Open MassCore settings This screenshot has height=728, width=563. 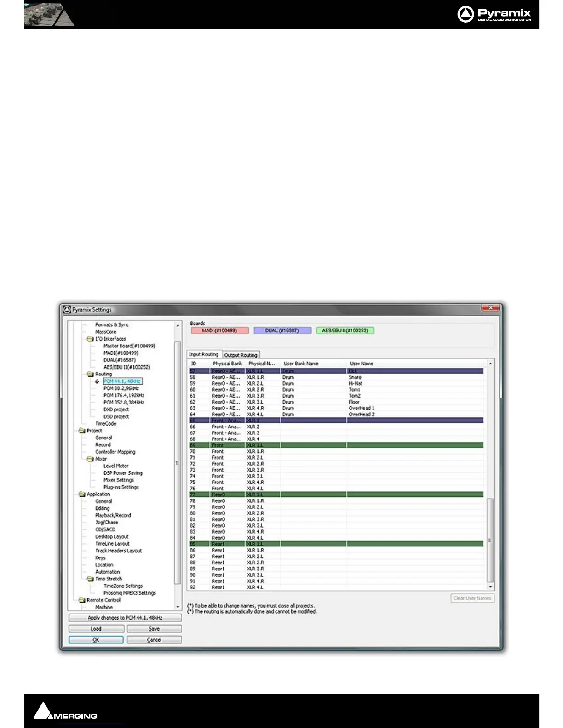(106, 332)
